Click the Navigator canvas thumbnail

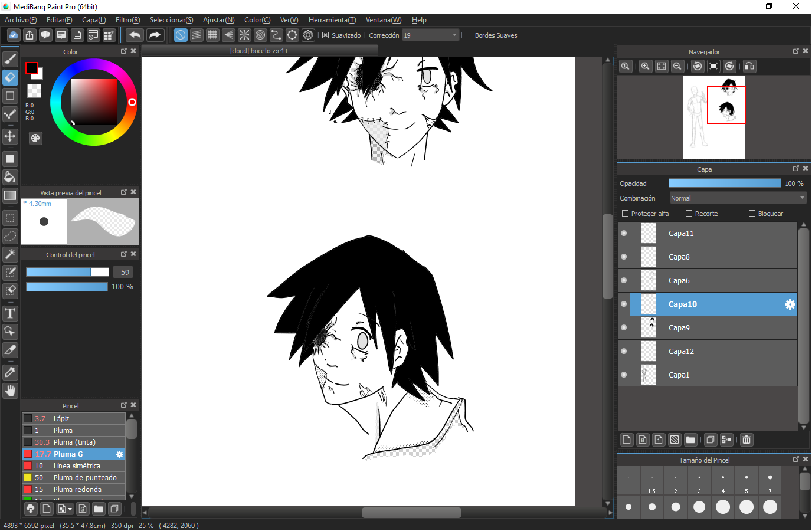tap(713, 117)
